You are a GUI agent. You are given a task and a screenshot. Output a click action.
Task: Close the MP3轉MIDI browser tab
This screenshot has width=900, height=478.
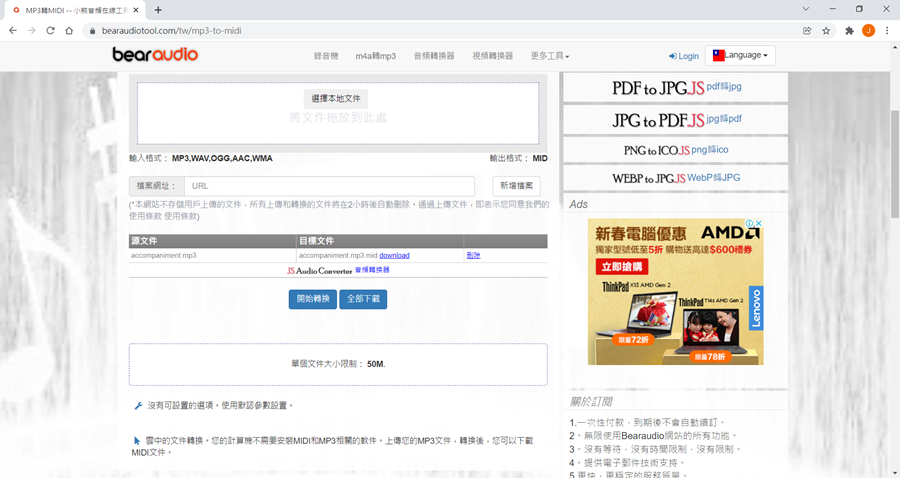[136, 10]
